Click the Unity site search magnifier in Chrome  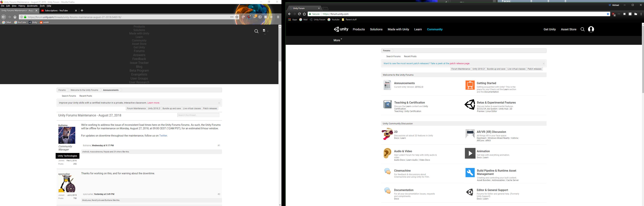(582, 29)
